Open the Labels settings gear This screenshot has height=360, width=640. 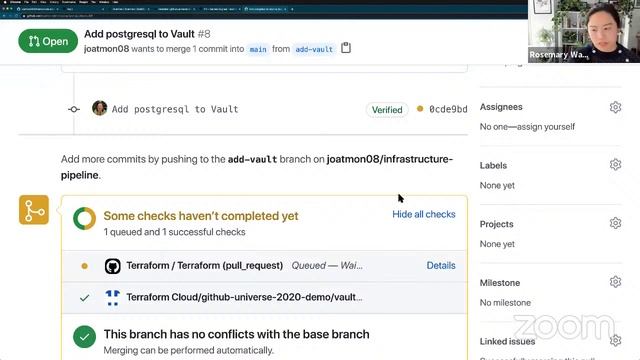pos(615,164)
